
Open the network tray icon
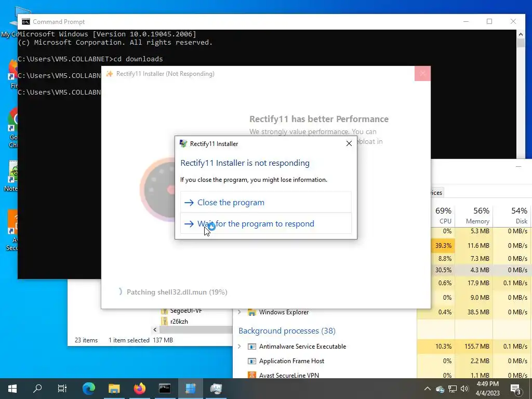[453, 389]
